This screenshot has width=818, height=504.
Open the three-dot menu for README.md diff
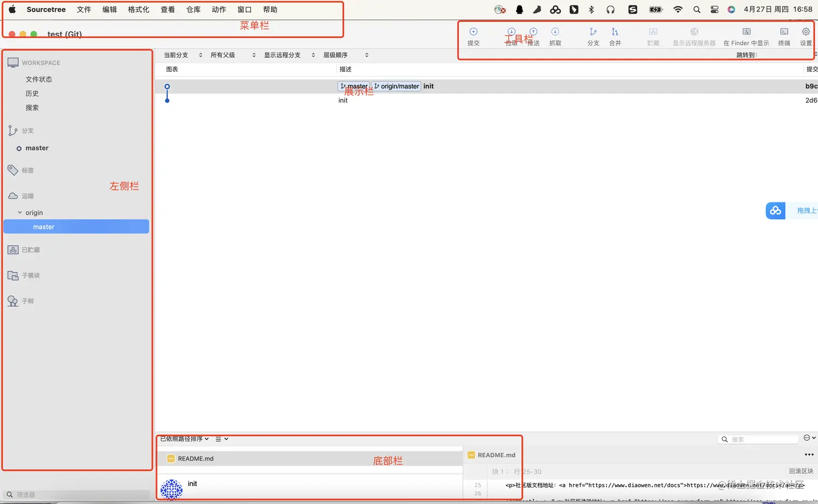pyautogui.click(x=809, y=455)
